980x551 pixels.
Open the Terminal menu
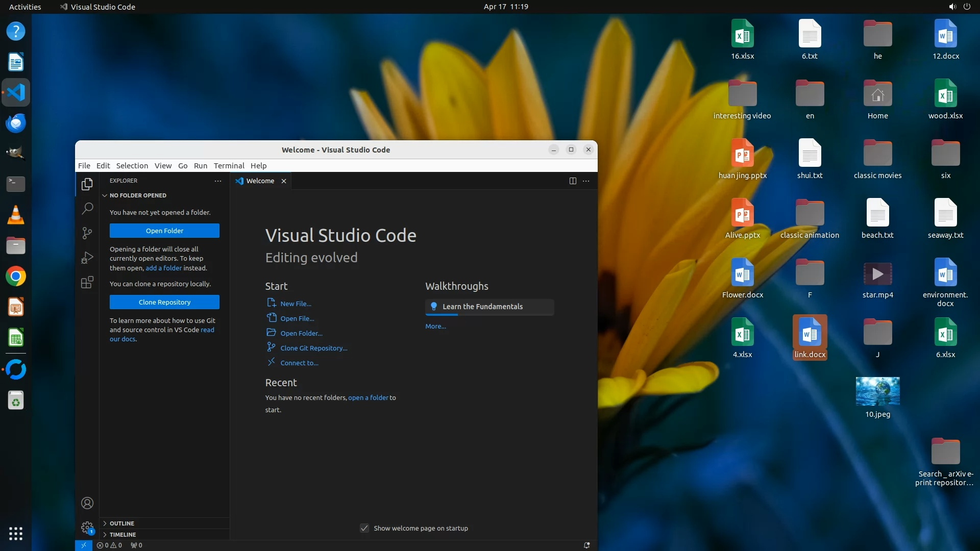pyautogui.click(x=229, y=166)
